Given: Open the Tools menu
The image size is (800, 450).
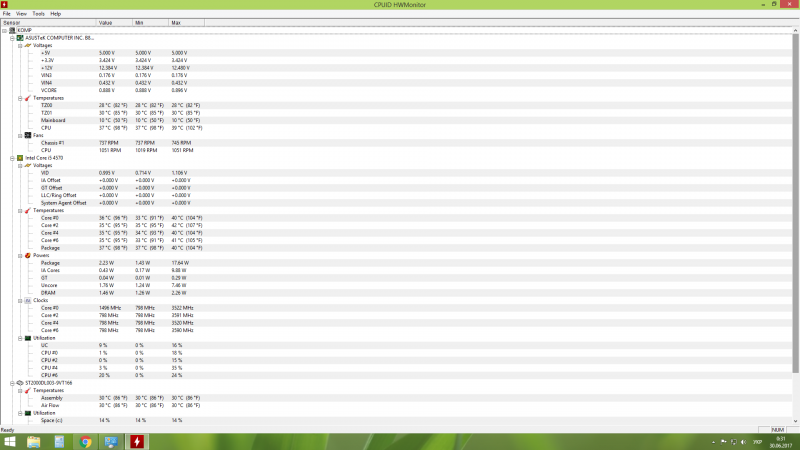Looking at the screenshot, I should (x=38, y=14).
